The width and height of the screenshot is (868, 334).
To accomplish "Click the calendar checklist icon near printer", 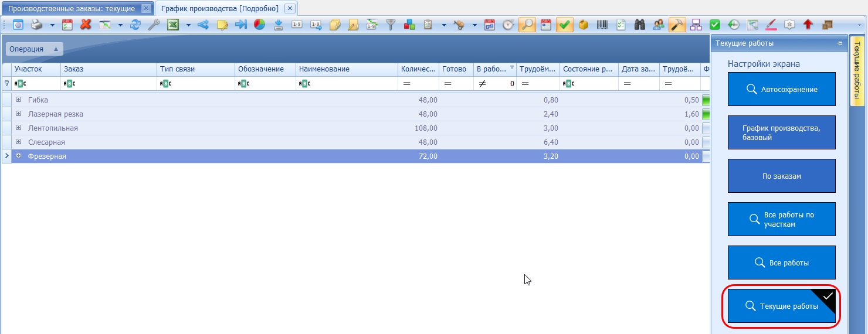I will click(67, 25).
